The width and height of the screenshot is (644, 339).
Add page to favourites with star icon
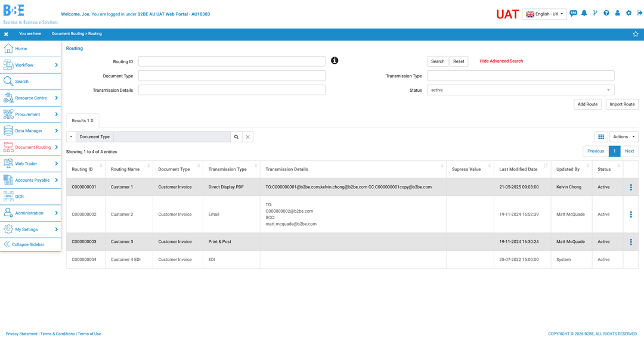coord(635,34)
